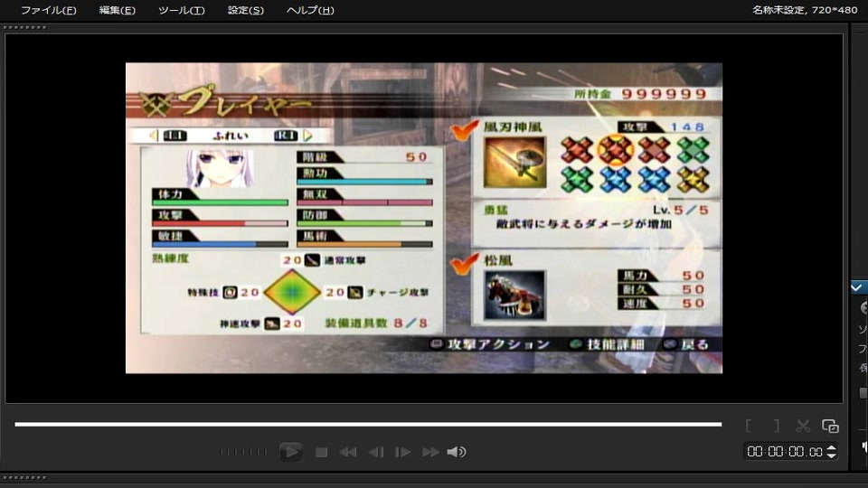The image size is (868, 488).
Task: Click the highlighted orange skill gem in the preview
Action: coord(616,150)
